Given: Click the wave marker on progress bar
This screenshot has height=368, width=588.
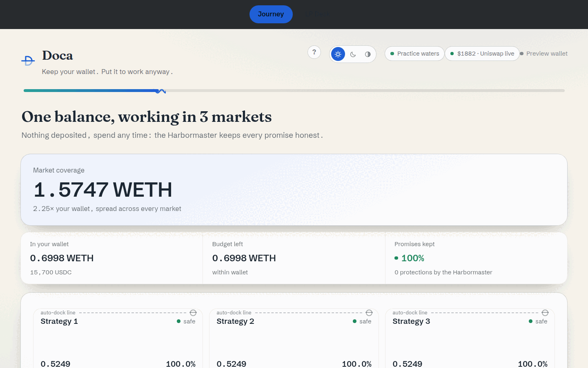Looking at the screenshot, I should (161, 91).
